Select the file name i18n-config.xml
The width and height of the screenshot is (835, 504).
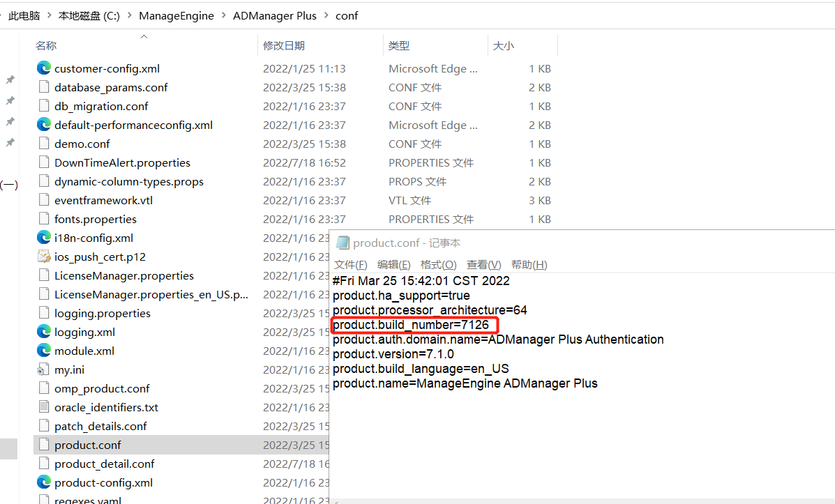(93, 238)
